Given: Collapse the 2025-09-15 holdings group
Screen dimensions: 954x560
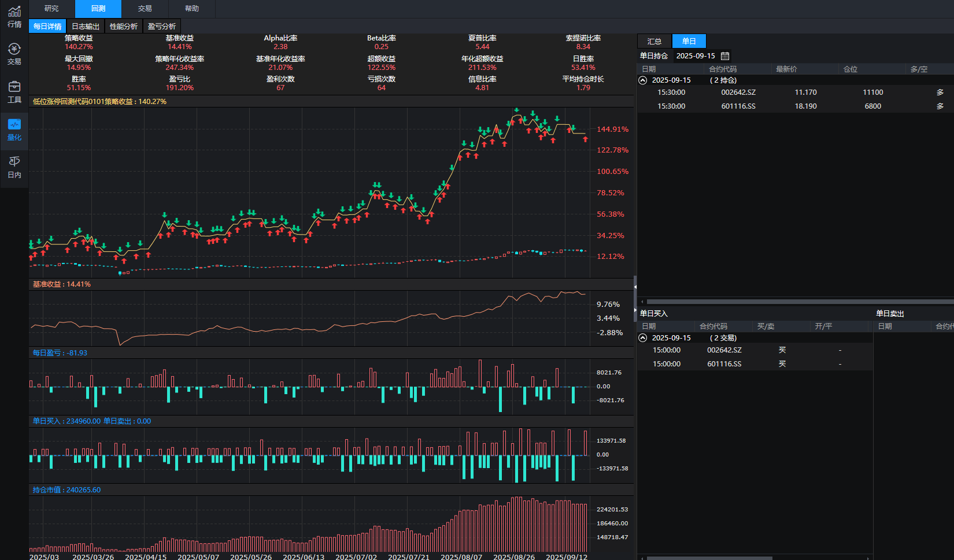Looking at the screenshot, I should (x=643, y=80).
